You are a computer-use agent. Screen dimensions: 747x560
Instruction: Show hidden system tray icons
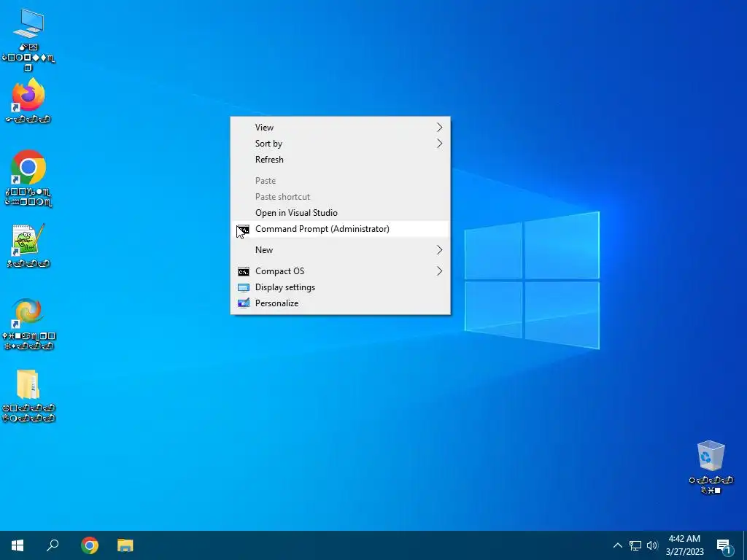pyautogui.click(x=617, y=545)
